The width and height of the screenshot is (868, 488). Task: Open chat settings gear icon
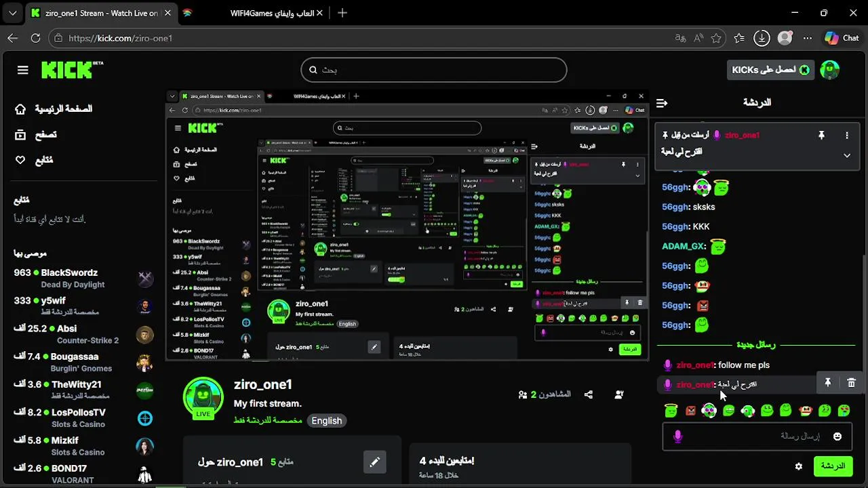(799, 466)
